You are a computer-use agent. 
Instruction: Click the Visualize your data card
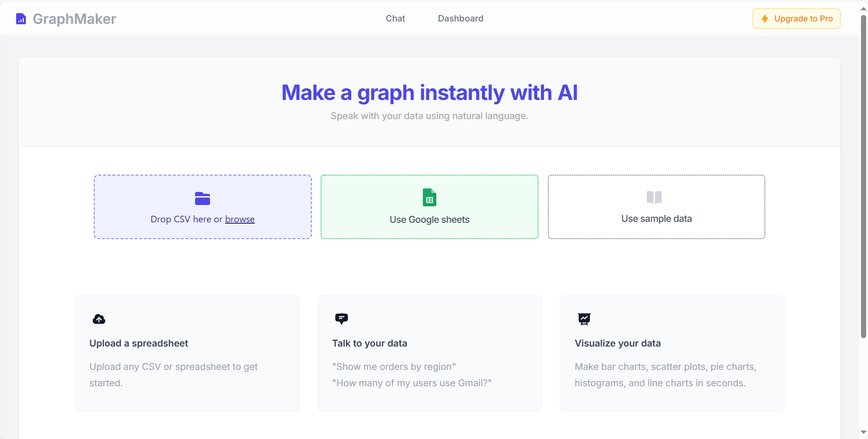click(672, 353)
